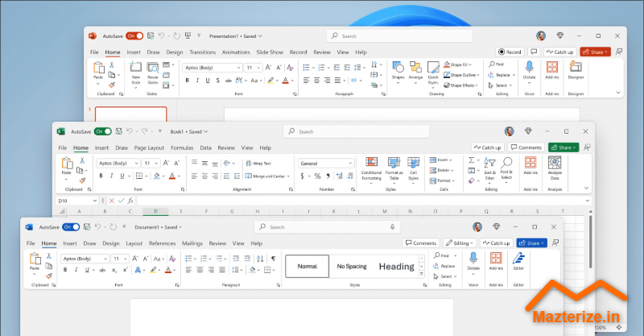Click Paste in the PowerPoint ribbon
644x336 pixels.
pos(97,72)
